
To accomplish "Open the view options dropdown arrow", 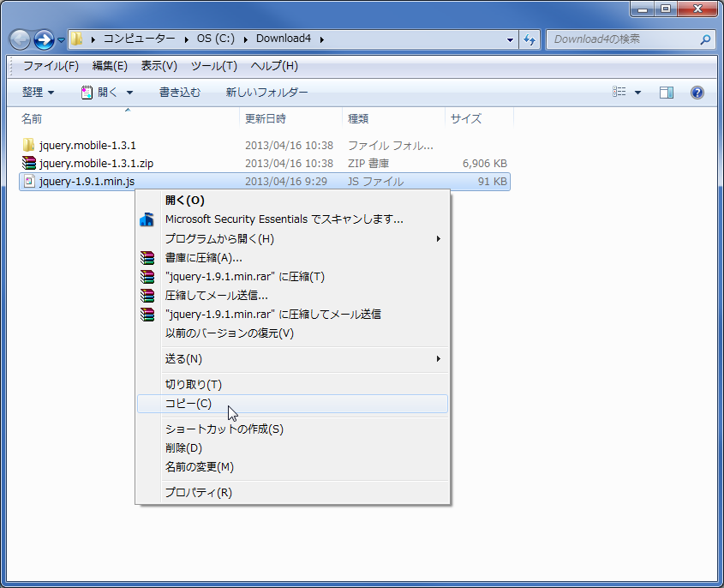I will (x=637, y=93).
